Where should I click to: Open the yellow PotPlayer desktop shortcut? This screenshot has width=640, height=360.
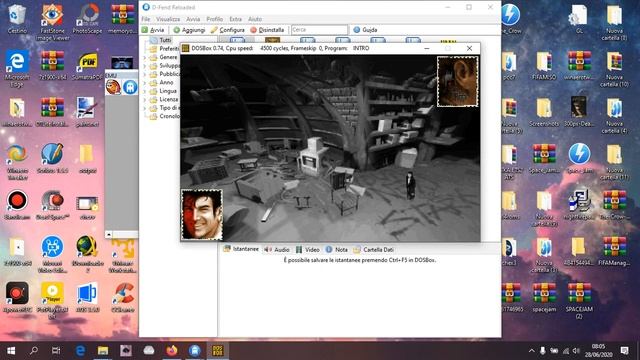click(x=52, y=300)
